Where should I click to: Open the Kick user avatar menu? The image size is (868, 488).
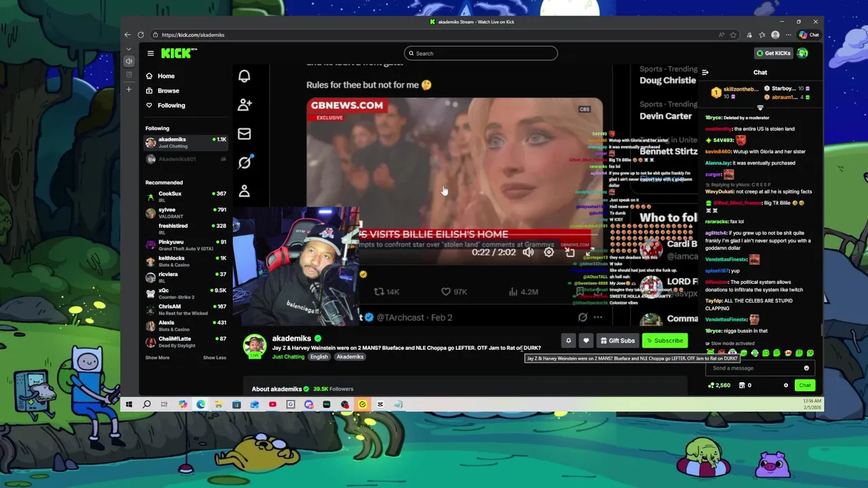(803, 53)
